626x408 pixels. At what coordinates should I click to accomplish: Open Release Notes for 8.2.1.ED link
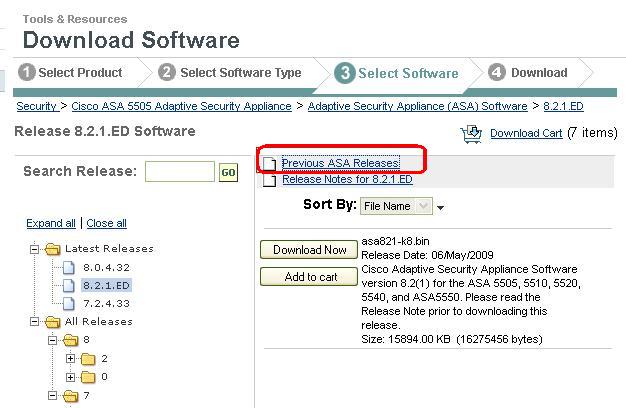(x=347, y=179)
